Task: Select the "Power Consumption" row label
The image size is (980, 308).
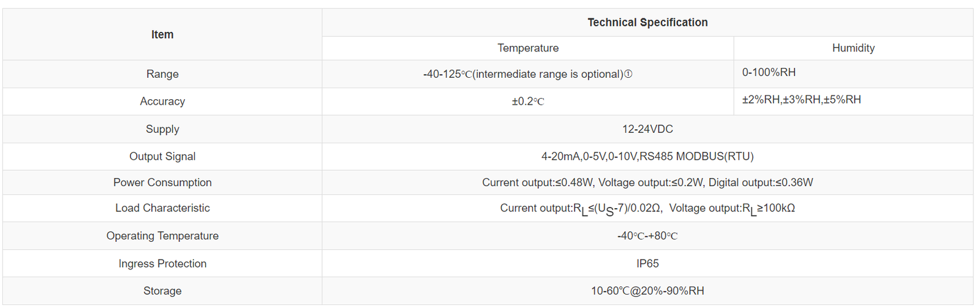Action: [162, 182]
